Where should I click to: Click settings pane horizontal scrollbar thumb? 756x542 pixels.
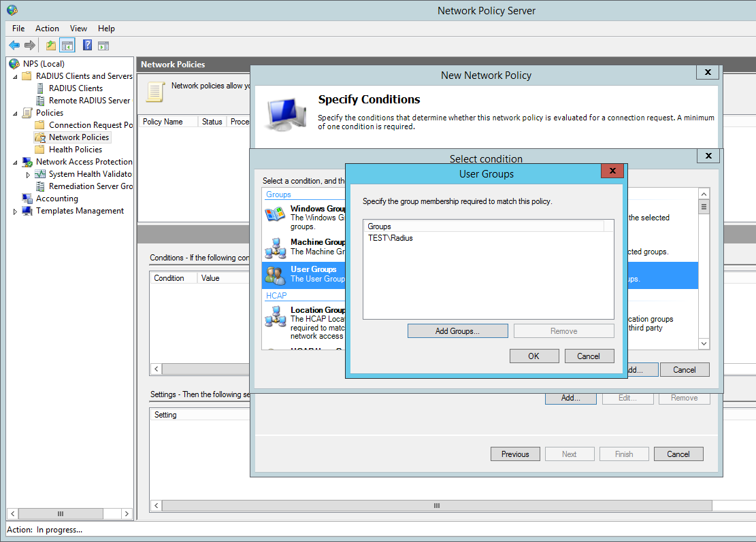pyautogui.click(x=437, y=505)
